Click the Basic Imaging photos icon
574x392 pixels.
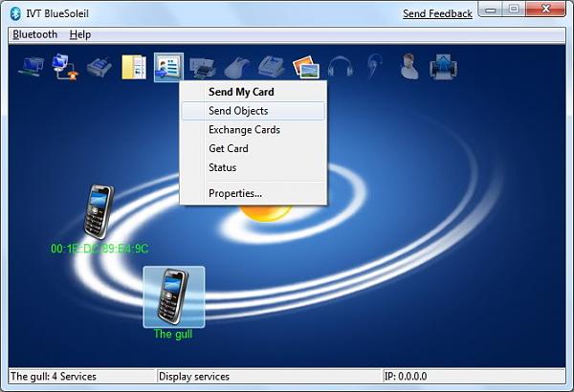coord(306,67)
